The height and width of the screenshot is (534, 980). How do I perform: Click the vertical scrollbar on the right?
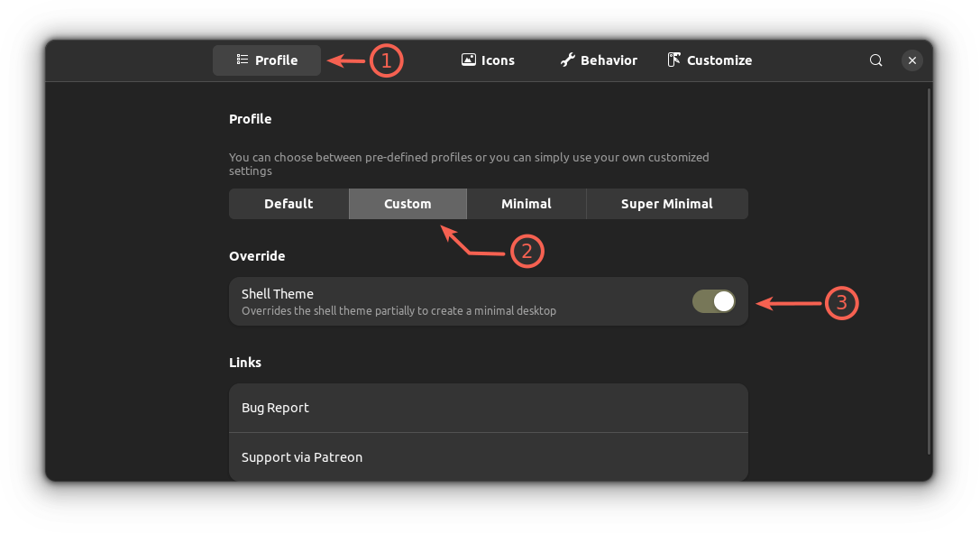929,271
